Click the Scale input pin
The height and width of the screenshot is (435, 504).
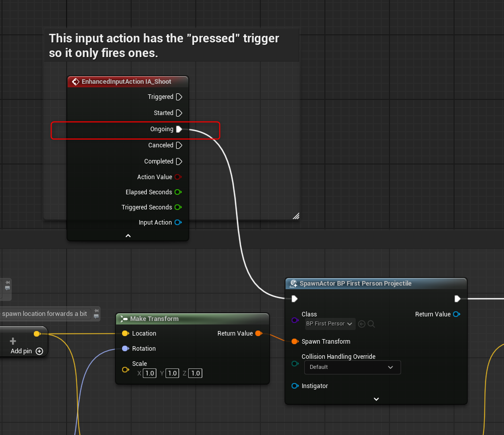click(125, 370)
